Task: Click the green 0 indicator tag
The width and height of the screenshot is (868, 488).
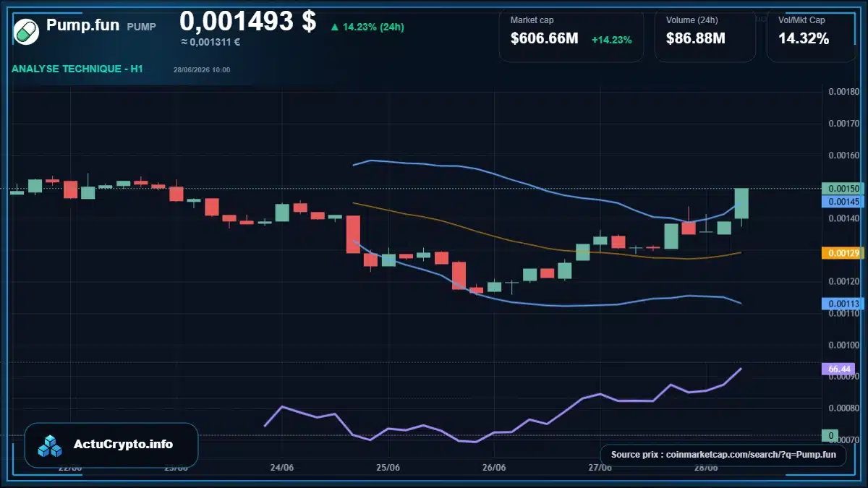Action: (x=831, y=436)
